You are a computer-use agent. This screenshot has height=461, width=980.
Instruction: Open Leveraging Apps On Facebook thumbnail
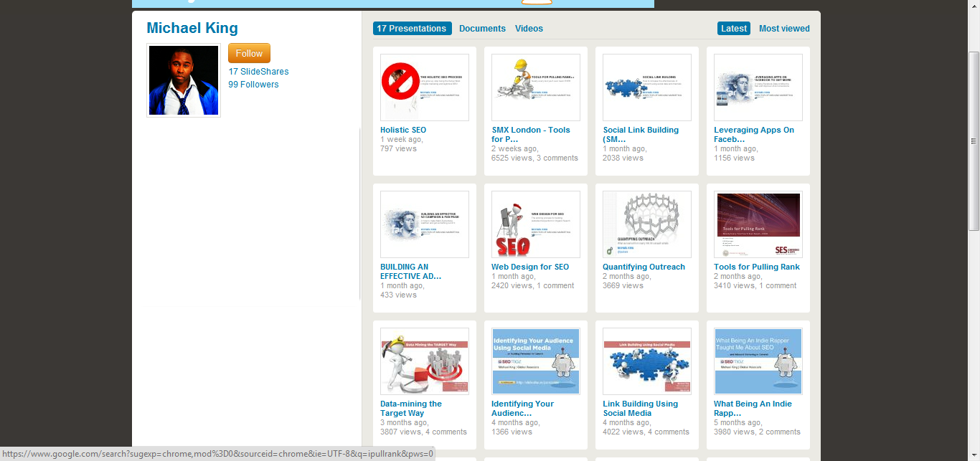click(x=758, y=87)
